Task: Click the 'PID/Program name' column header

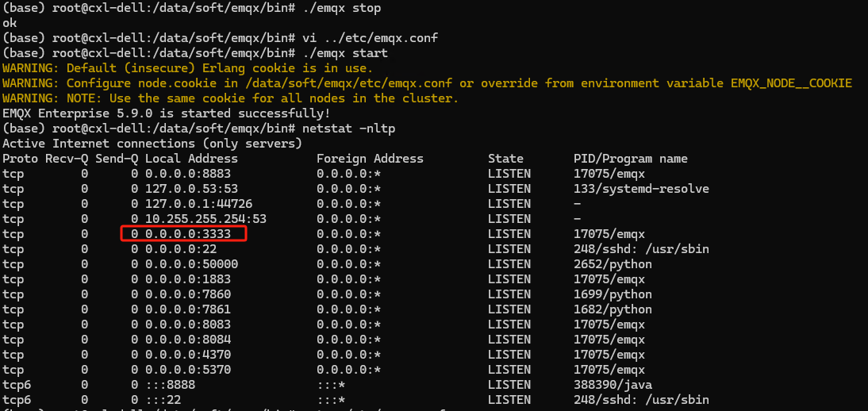Action: [631, 159]
